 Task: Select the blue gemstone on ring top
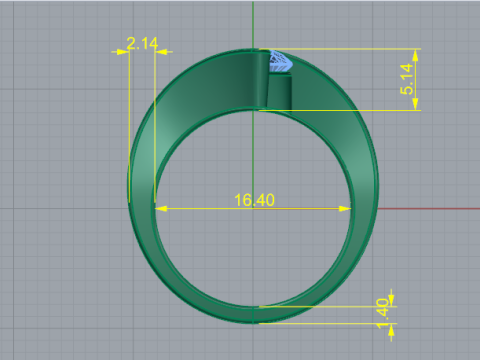tap(281, 61)
